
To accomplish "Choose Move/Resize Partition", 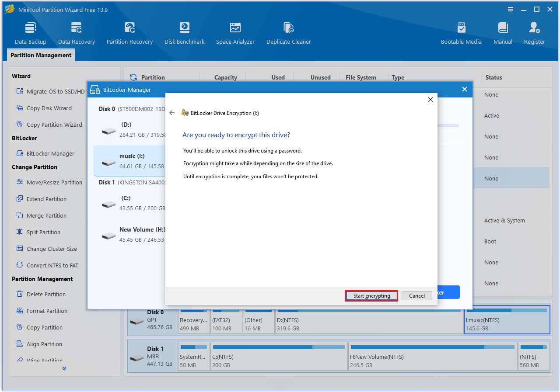I will (49, 182).
